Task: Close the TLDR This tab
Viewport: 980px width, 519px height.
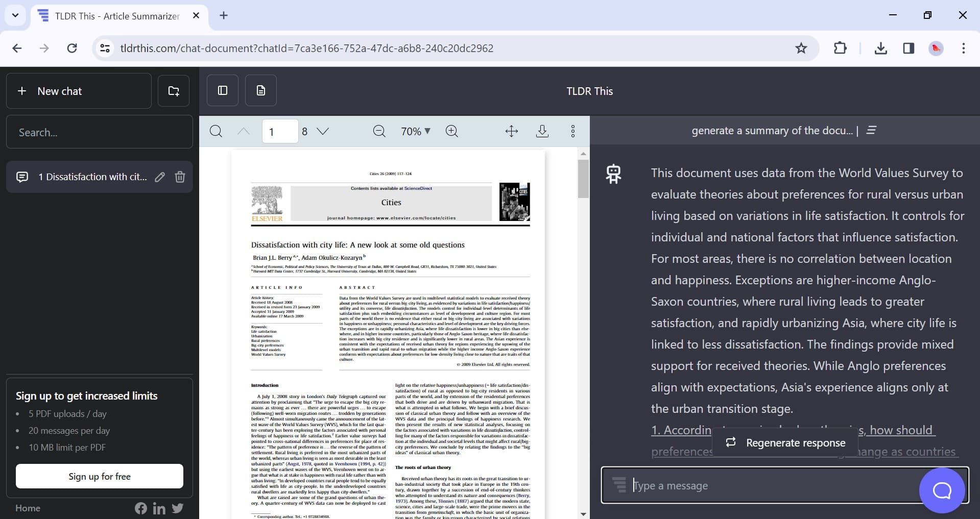Action: 196,16
